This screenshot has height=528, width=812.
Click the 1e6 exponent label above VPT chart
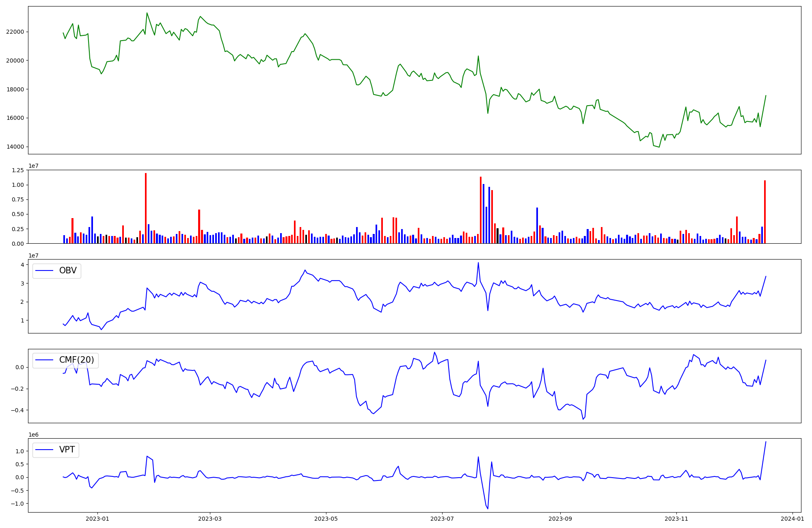pos(33,435)
